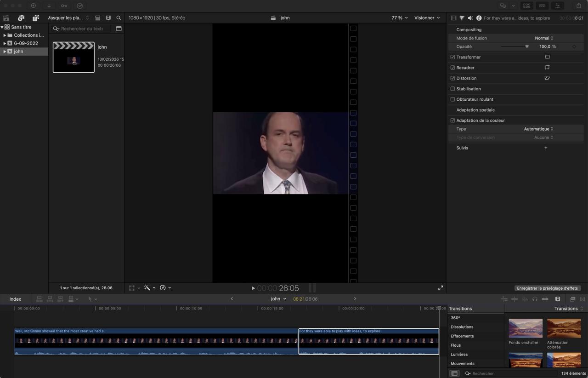588x378 pixels.
Task: Select the Flous transition category
Action: point(456,345)
